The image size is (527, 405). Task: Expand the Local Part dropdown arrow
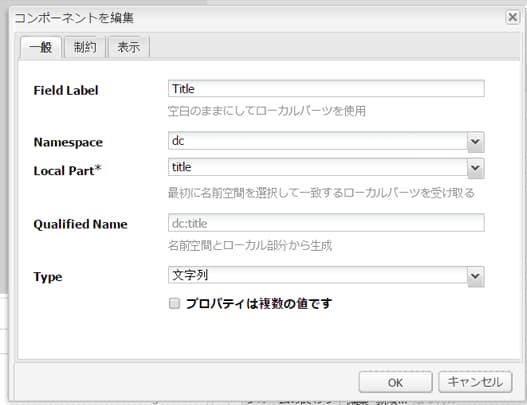[x=475, y=168]
